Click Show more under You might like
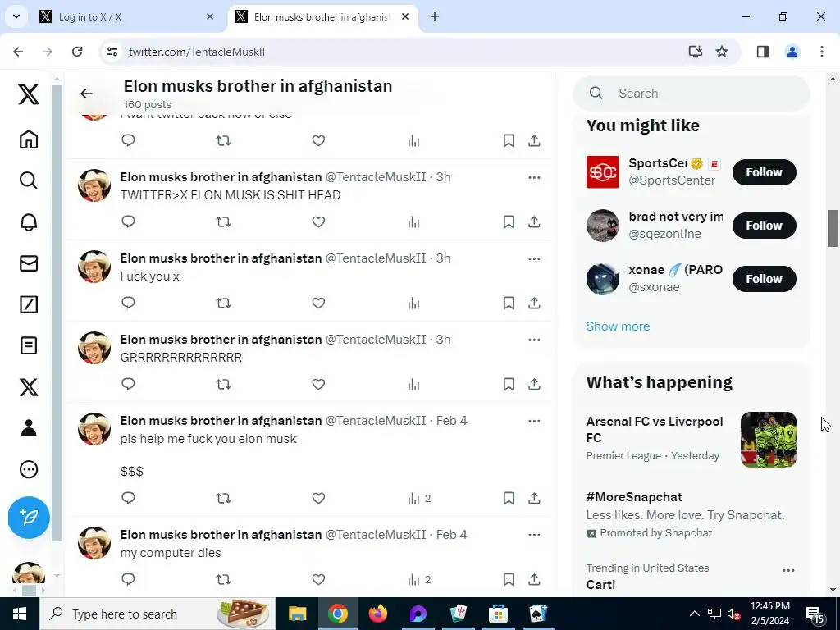Viewport: 840px width, 630px height. 618,326
